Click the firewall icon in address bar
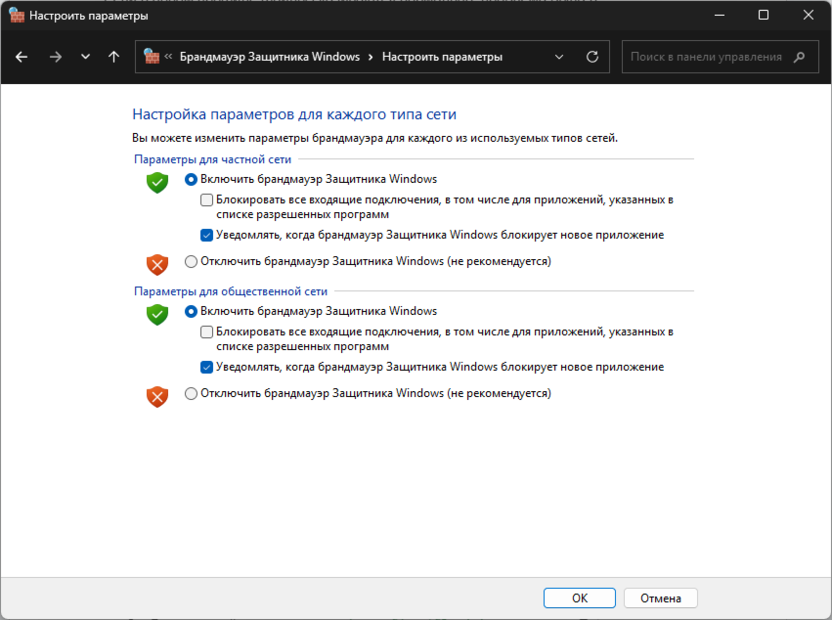 [x=152, y=56]
